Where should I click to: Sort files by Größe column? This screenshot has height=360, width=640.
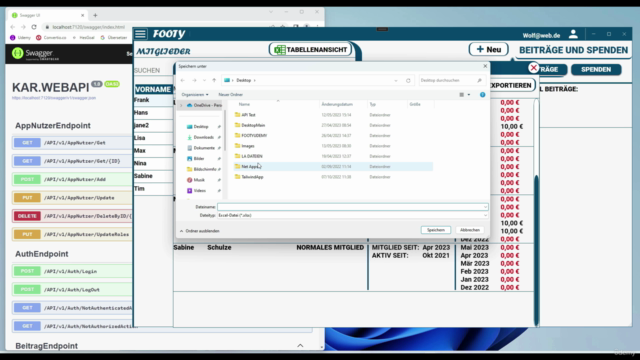point(415,104)
